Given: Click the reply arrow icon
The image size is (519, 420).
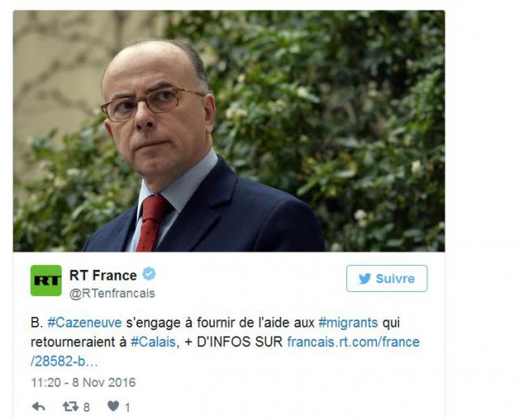Looking at the screenshot, I should [x=38, y=406].
